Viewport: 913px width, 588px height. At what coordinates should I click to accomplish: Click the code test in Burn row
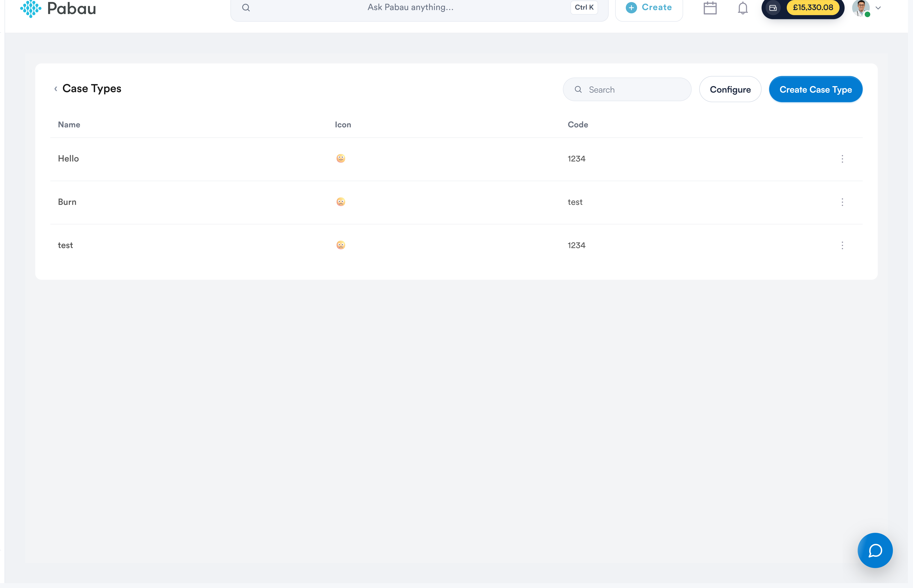pyautogui.click(x=575, y=202)
